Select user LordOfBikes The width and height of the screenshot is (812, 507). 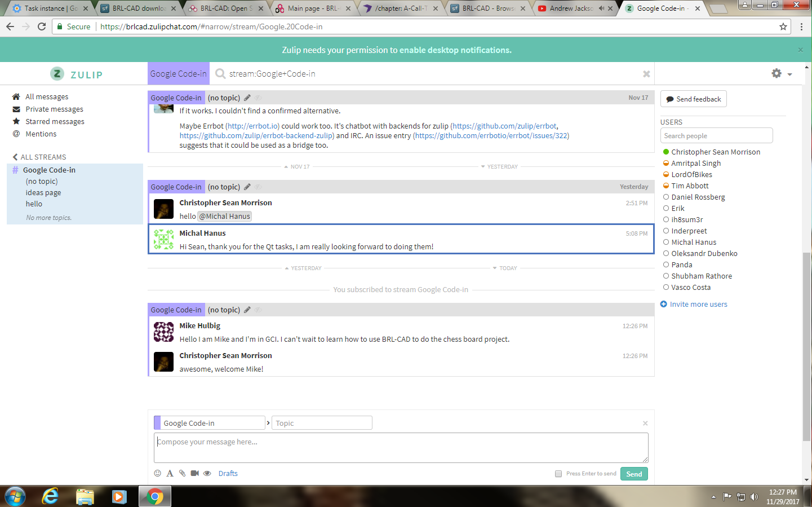(691, 175)
